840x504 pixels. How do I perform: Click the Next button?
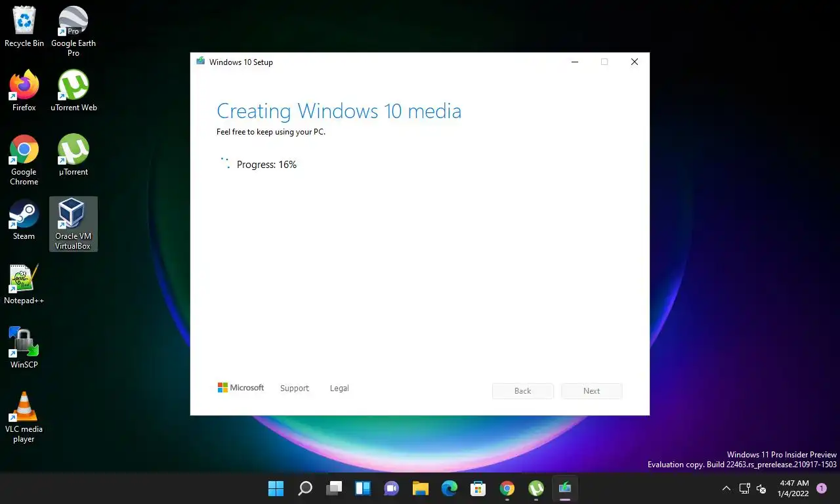592,391
